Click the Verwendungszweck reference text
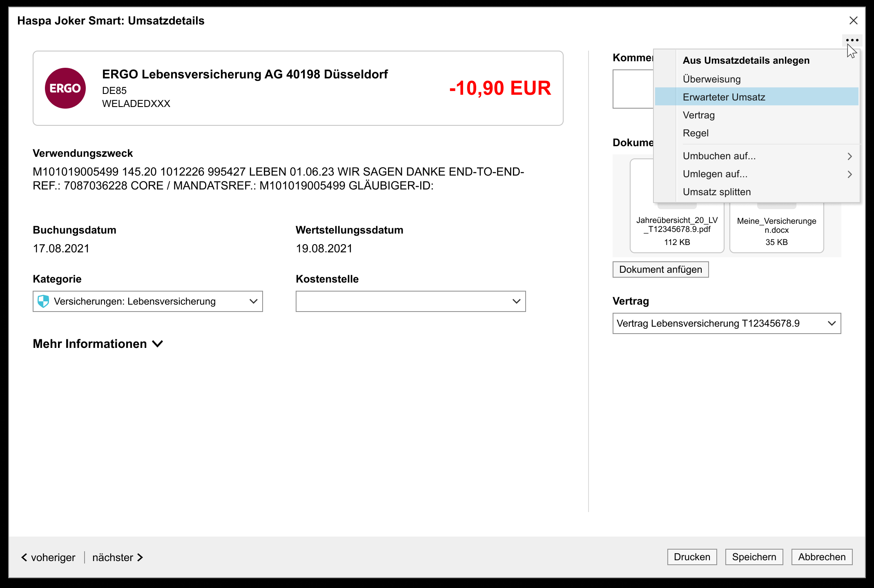 279,178
